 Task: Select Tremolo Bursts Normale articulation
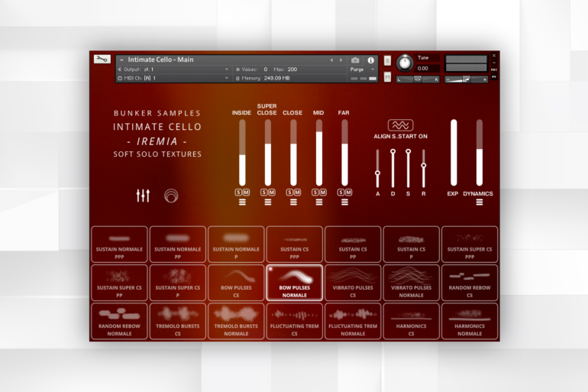click(x=236, y=322)
